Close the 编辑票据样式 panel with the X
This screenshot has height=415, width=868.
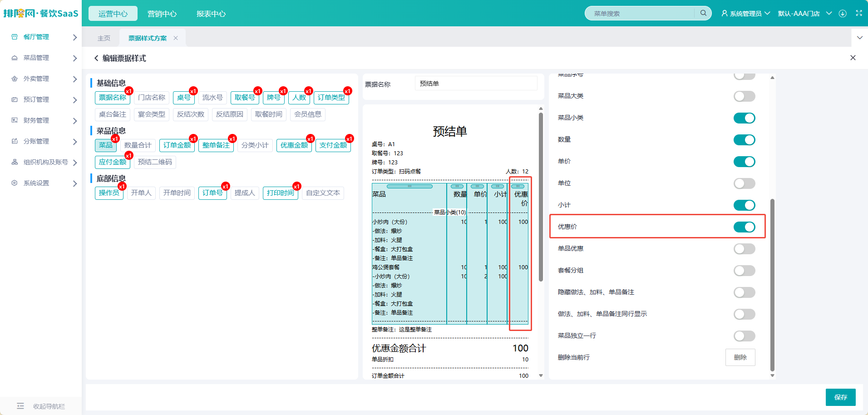pos(853,58)
